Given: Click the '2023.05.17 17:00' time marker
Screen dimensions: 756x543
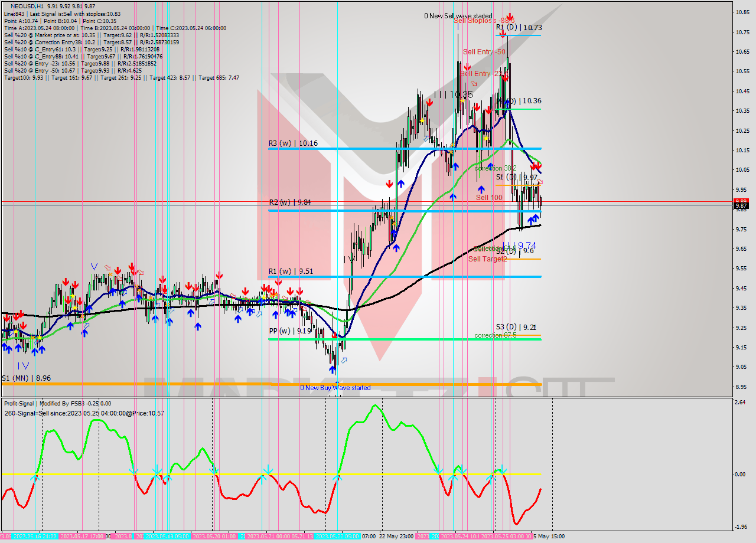Looking at the screenshot, I should point(82,537).
